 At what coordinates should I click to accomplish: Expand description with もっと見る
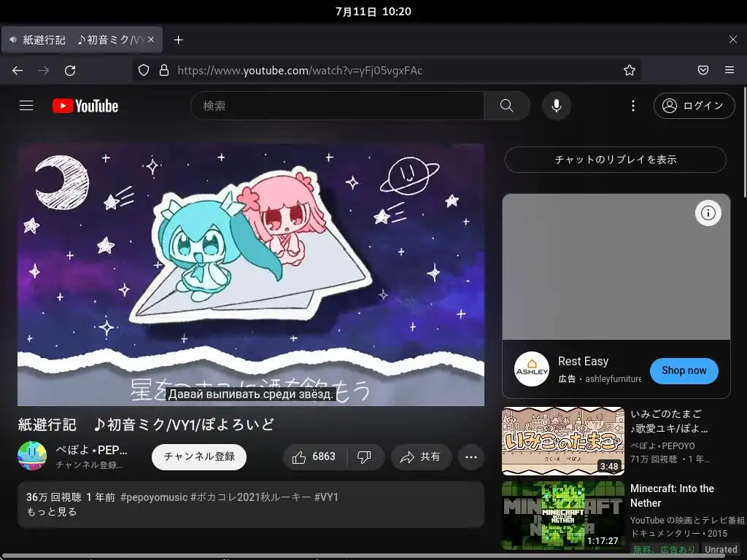coord(52,512)
